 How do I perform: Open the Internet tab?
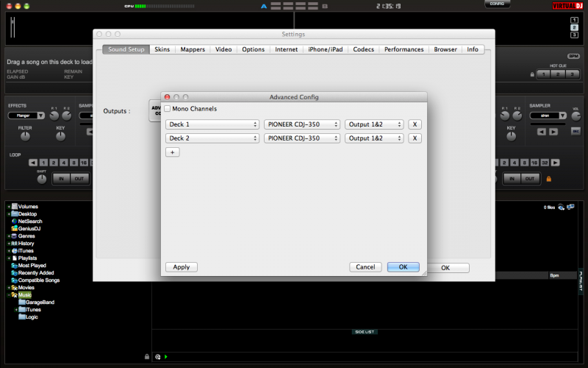pyautogui.click(x=287, y=49)
